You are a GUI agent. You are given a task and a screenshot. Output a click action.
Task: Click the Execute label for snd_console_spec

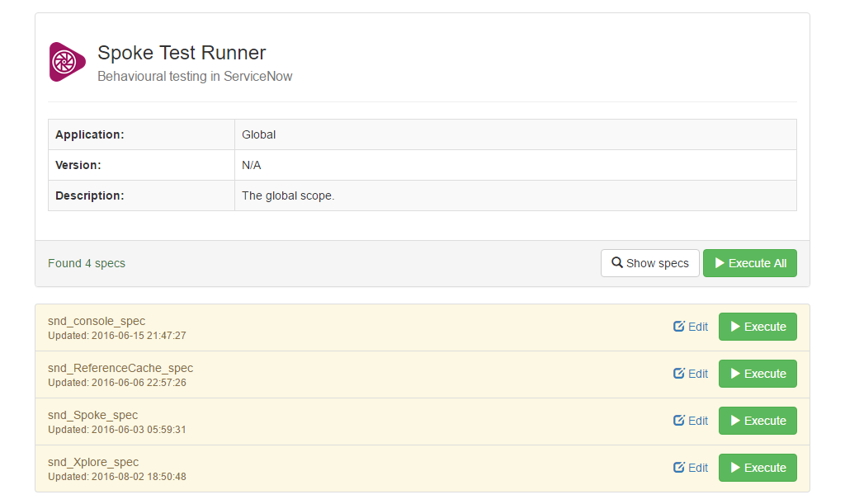(x=765, y=327)
